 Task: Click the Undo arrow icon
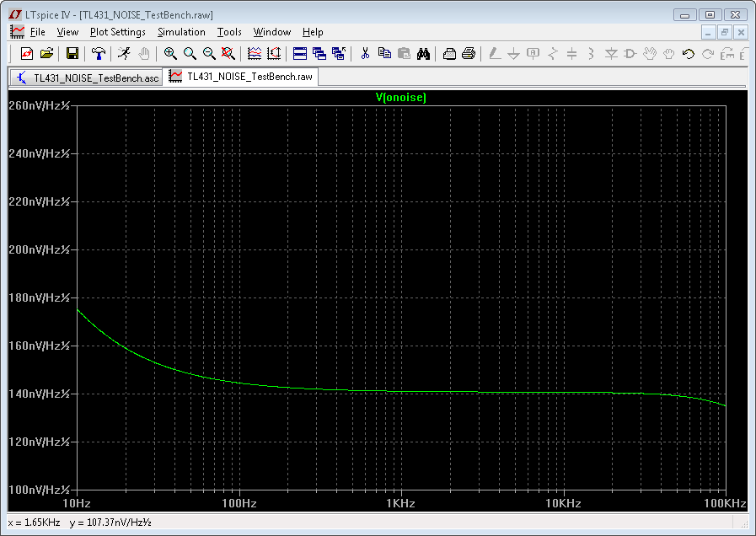pos(688,53)
